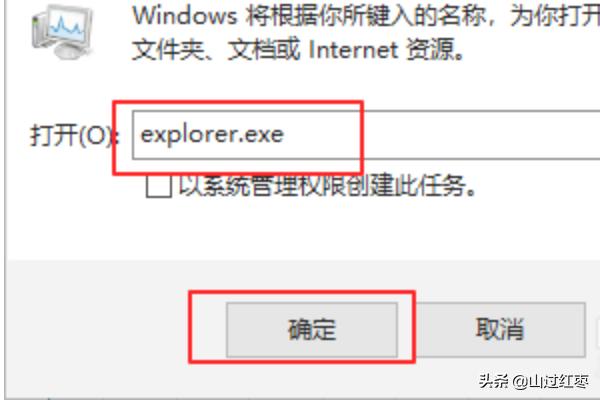600x400 pixels.
Task: Click the 头条 @山过红枣 watermark
Action: click(534, 381)
